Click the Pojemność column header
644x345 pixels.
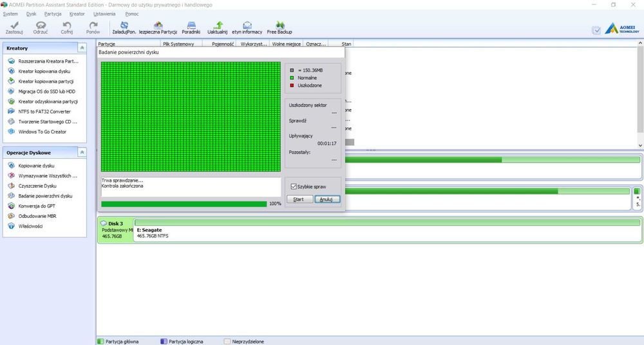click(x=220, y=44)
